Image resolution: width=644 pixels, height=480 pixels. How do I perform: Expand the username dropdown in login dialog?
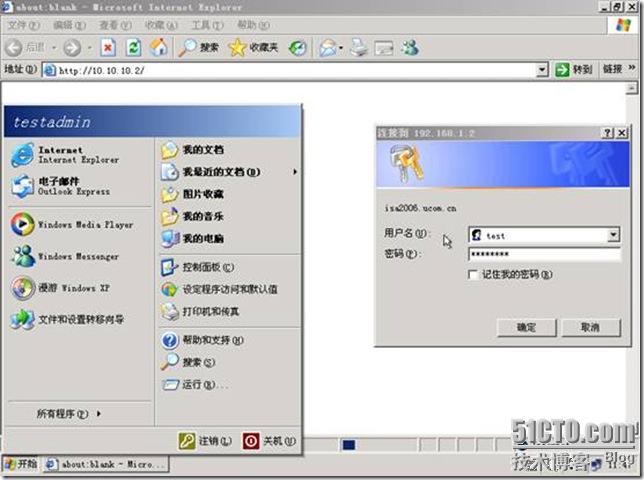613,235
